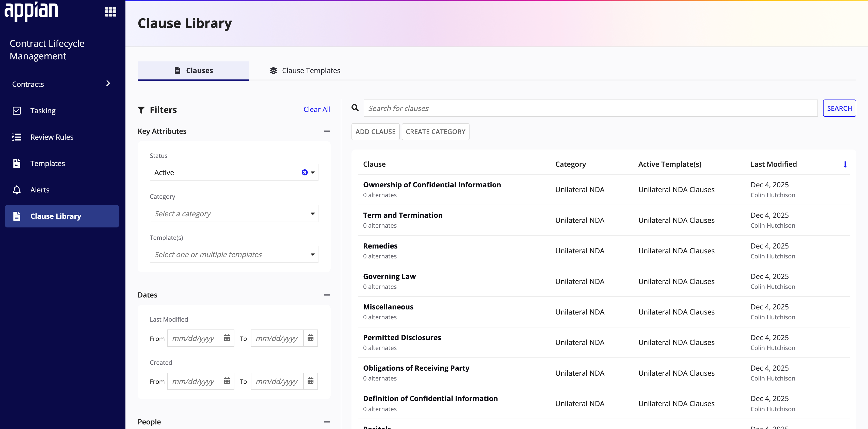Switch to the Clause Templates tab
Image resolution: width=868 pixels, height=429 pixels.
click(305, 70)
